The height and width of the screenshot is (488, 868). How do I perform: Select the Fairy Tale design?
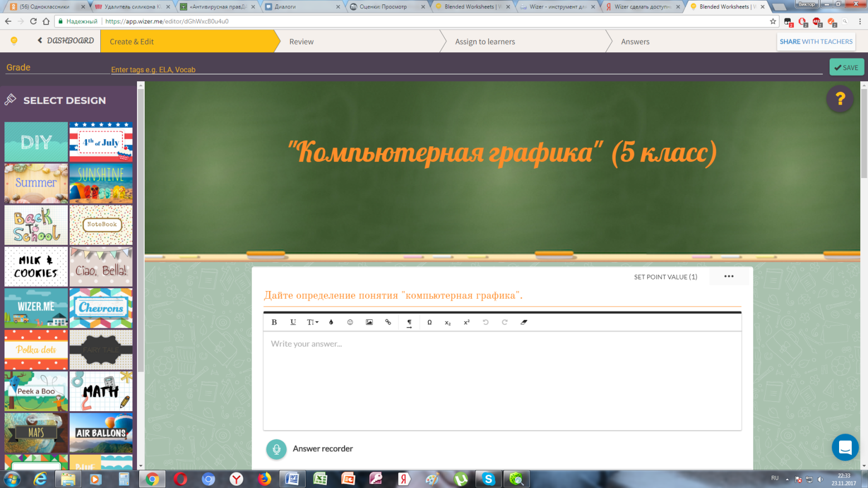[101, 349]
